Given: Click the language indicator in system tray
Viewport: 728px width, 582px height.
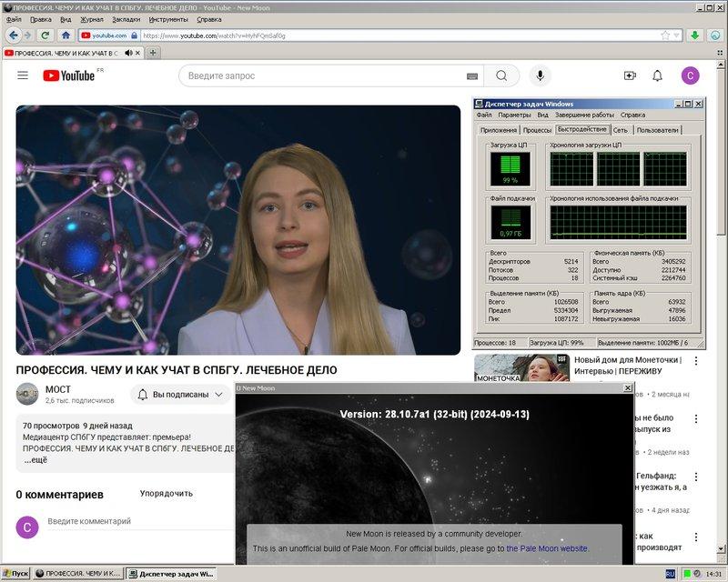Looking at the screenshot, I should (670, 574).
